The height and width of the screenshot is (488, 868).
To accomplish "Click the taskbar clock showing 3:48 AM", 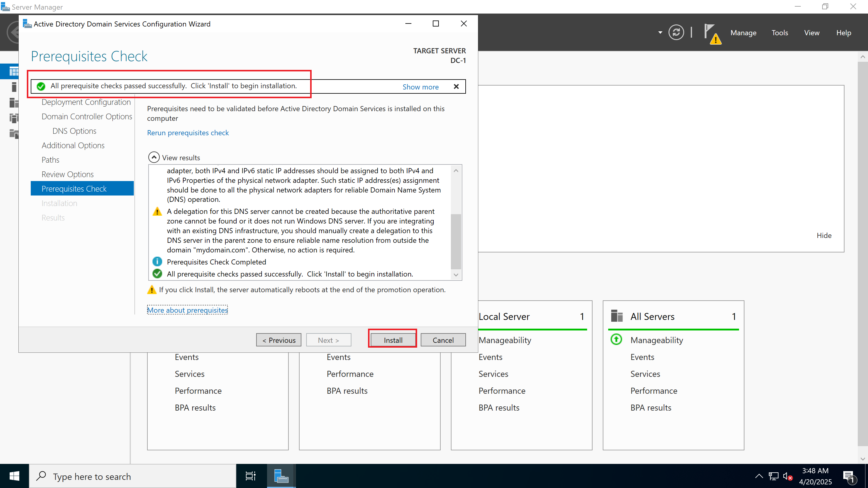I will (815, 476).
